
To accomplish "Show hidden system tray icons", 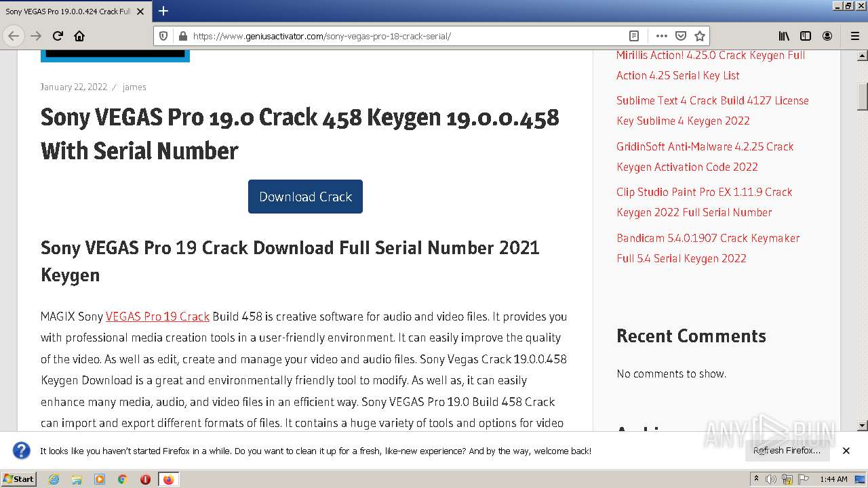I will point(757,479).
